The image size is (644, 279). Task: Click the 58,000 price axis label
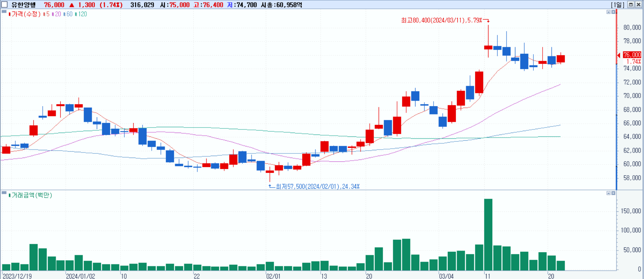click(632, 178)
